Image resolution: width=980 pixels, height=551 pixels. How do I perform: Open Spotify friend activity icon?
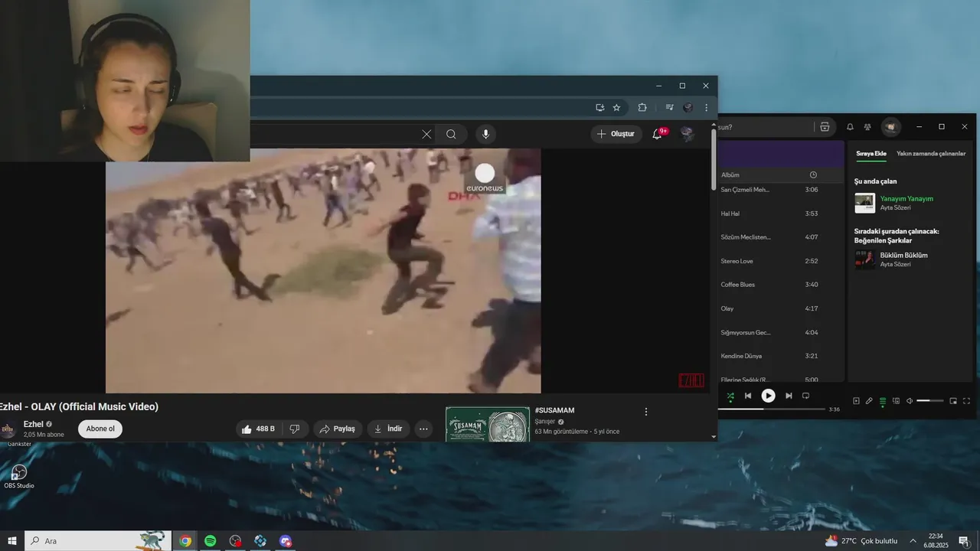click(x=867, y=127)
